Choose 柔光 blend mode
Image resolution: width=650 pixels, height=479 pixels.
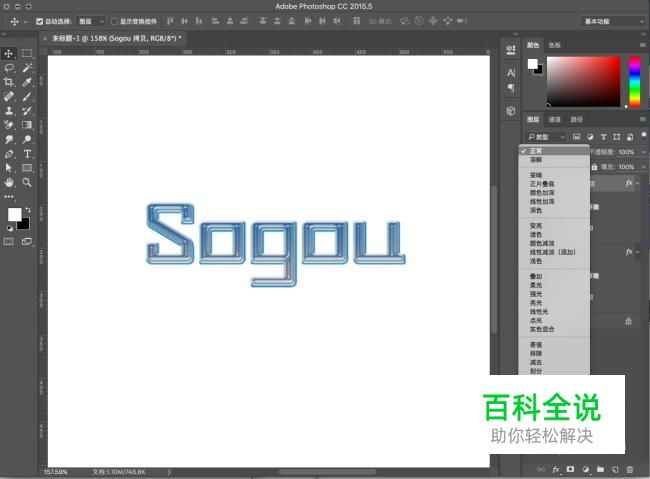click(x=554, y=285)
